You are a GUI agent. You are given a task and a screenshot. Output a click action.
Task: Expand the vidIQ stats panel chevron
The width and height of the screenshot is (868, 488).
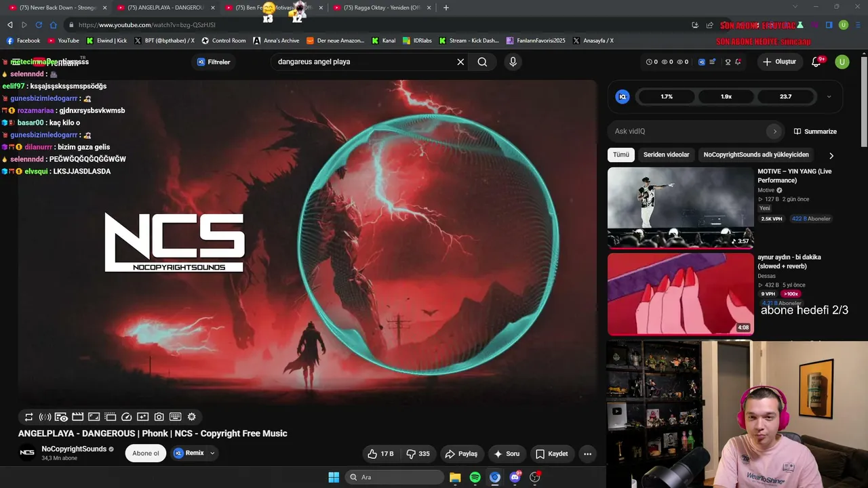point(829,97)
